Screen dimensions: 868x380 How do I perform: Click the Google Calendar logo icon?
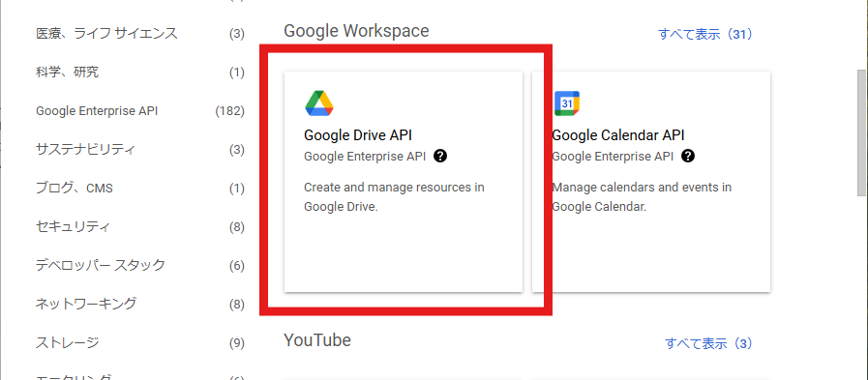tap(567, 103)
